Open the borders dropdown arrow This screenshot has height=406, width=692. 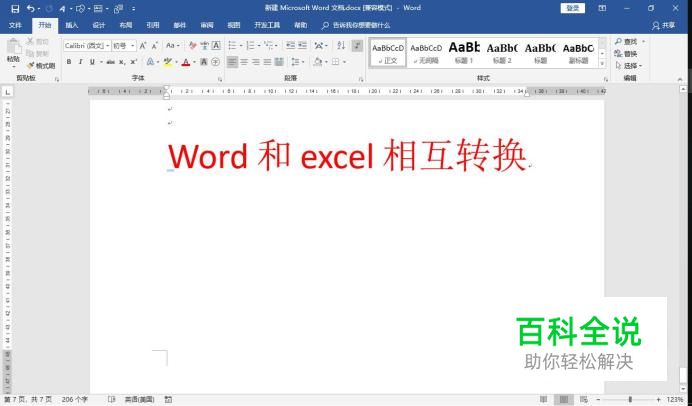(x=344, y=62)
